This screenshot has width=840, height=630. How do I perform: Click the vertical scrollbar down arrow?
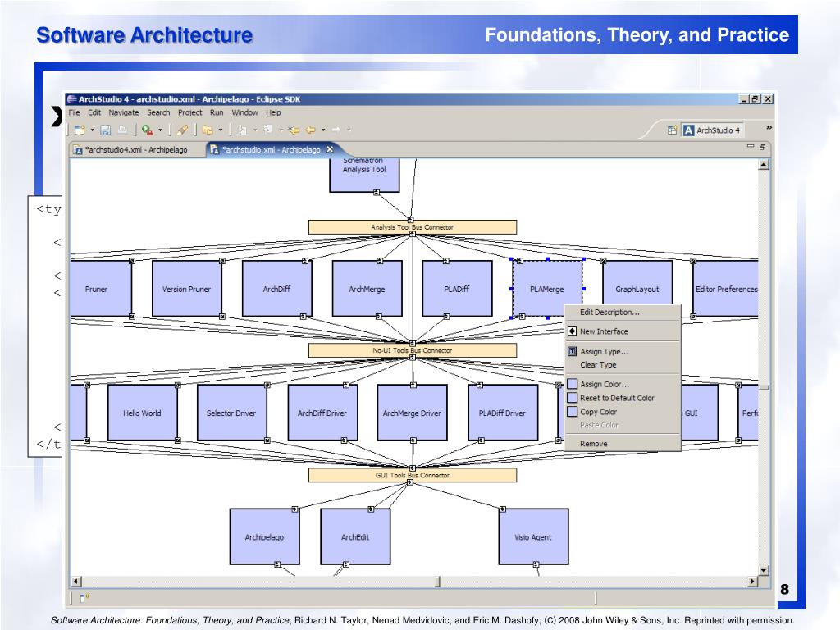764,571
